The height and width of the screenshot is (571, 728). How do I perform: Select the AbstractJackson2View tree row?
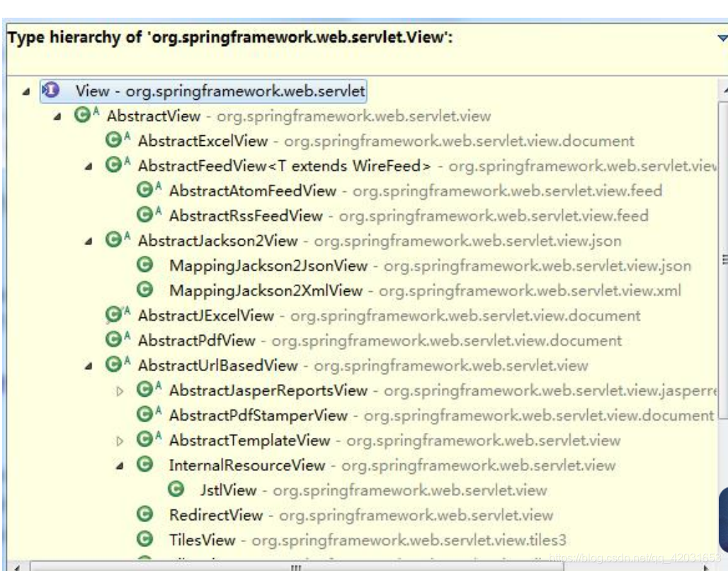[x=363, y=241]
